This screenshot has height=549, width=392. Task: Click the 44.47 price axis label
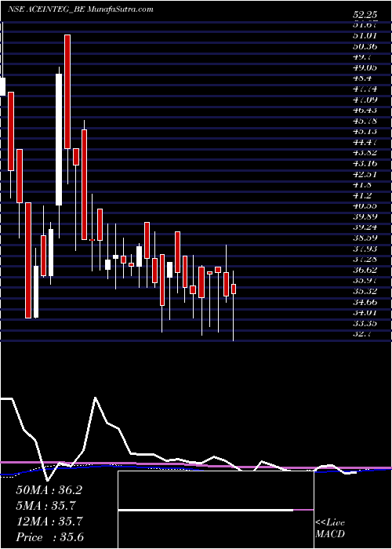pos(365,143)
